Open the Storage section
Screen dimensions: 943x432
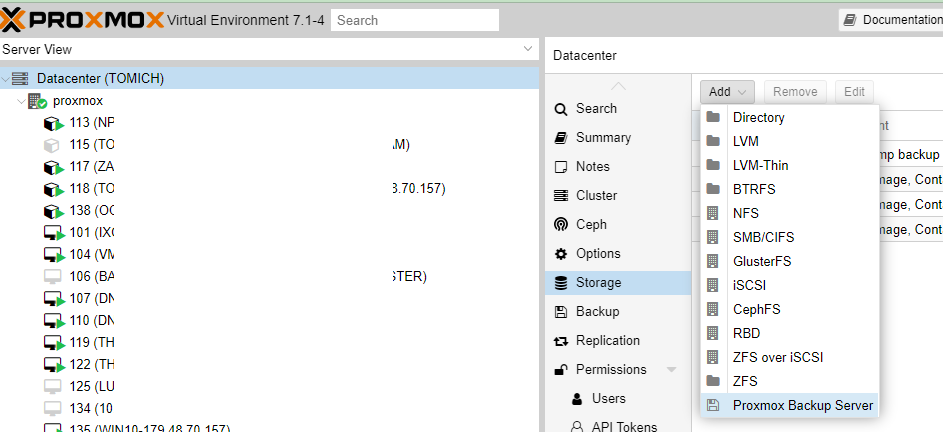click(x=618, y=283)
